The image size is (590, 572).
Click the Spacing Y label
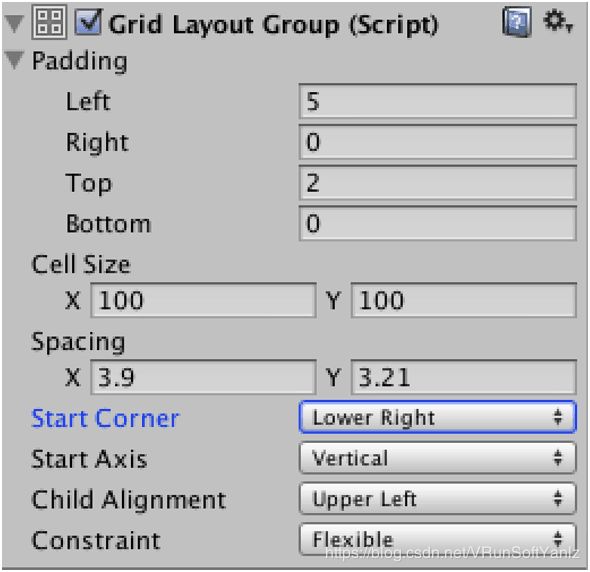click(x=333, y=377)
